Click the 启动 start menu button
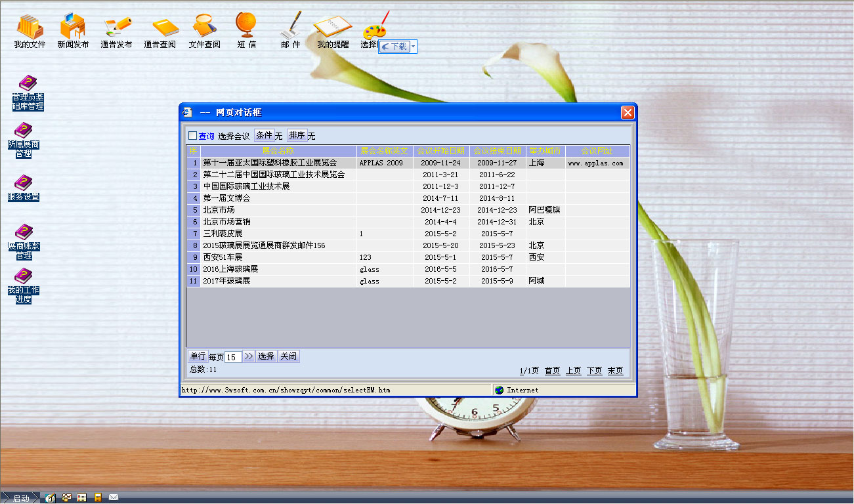854x504 pixels. [x=21, y=498]
